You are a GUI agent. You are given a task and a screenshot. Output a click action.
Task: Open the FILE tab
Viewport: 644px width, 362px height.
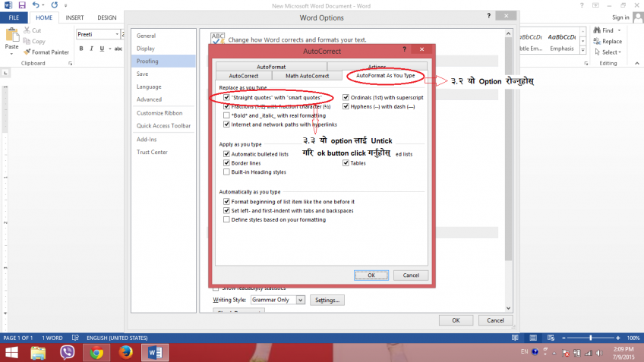[14, 17]
